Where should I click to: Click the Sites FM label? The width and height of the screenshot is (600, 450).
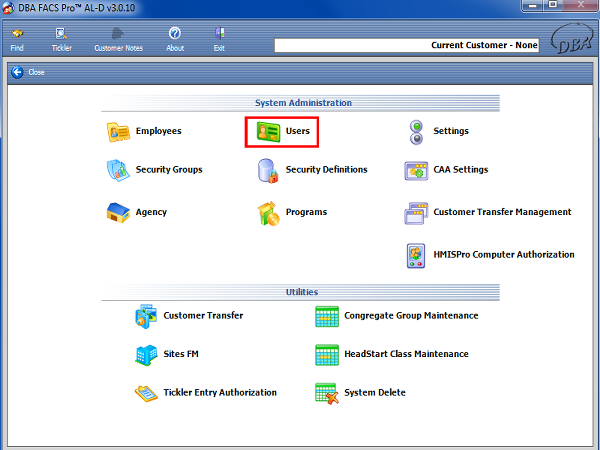pyautogui.click(x=181, y=354)
